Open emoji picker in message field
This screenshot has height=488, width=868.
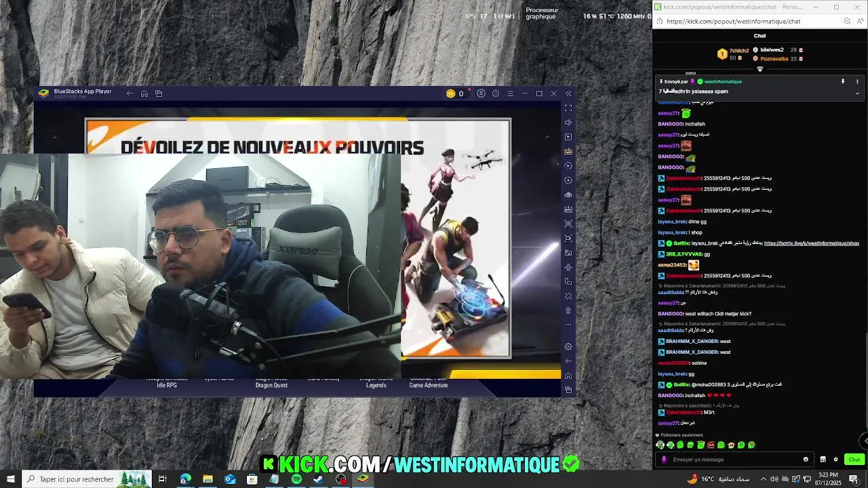[806, 460]
